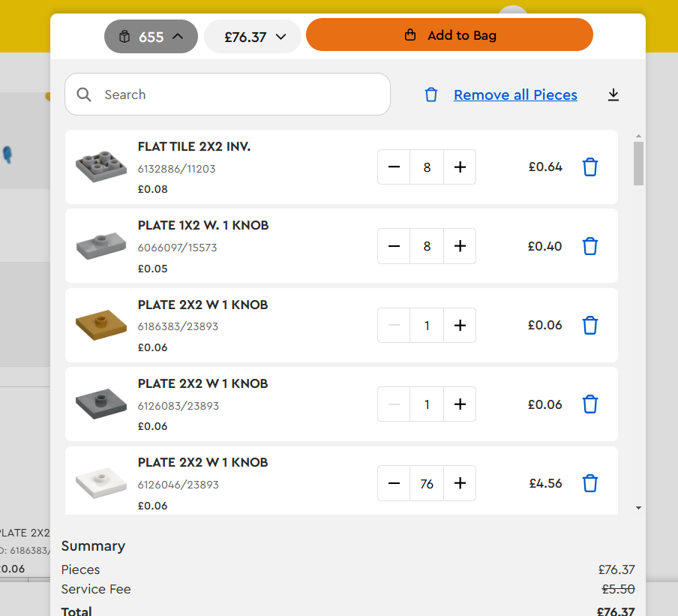678x616 pixels.
Task: Click the search magnifier icon
Action: [85, 95]
